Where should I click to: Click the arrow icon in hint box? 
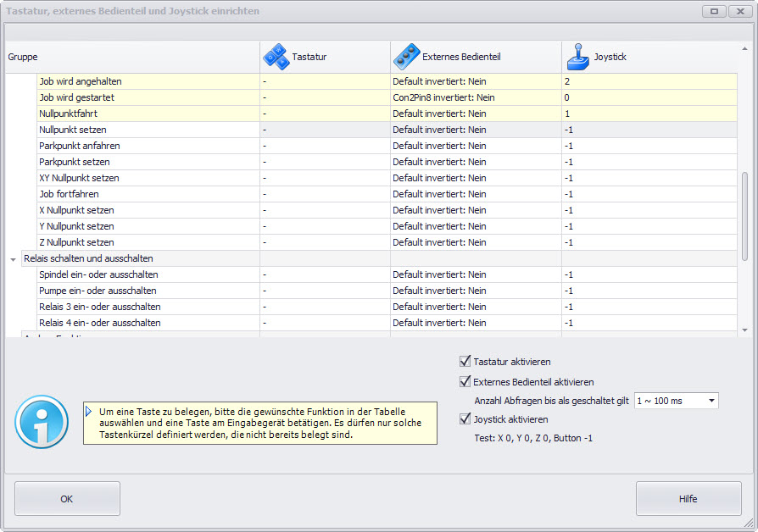click(89, 412)
